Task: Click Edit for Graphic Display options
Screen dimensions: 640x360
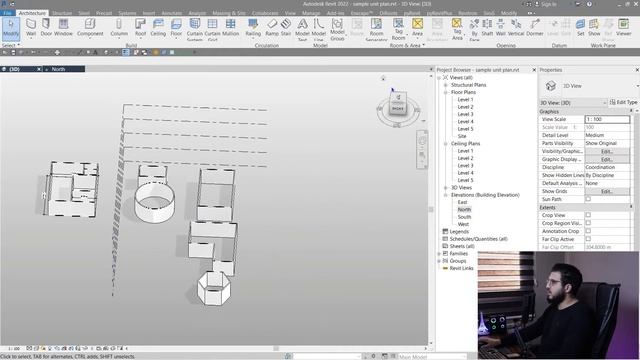Action: 607,159
